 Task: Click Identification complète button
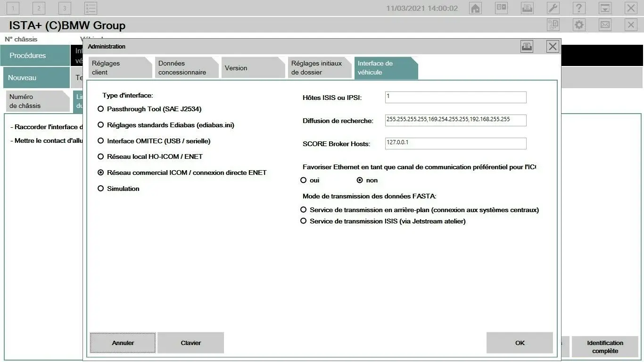click(605, 346)
